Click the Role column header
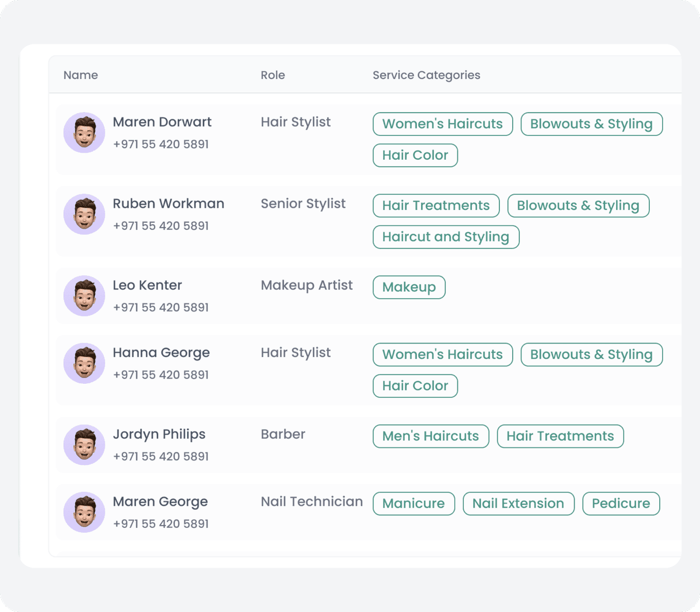The width and height of the screenshot is (700, 612). pyautogui.click(x=272, y=75)
